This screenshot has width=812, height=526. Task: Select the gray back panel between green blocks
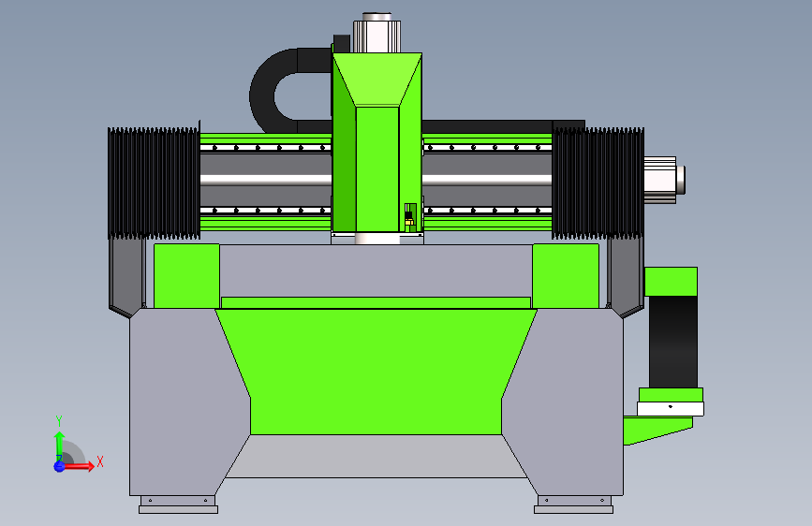(x=376, y=270)
